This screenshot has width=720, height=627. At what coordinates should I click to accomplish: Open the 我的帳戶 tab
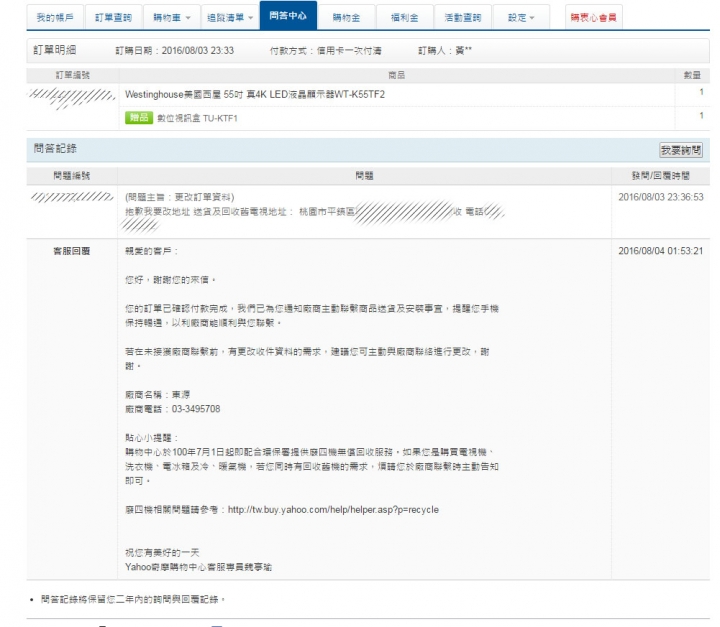(x=55, y=18)
